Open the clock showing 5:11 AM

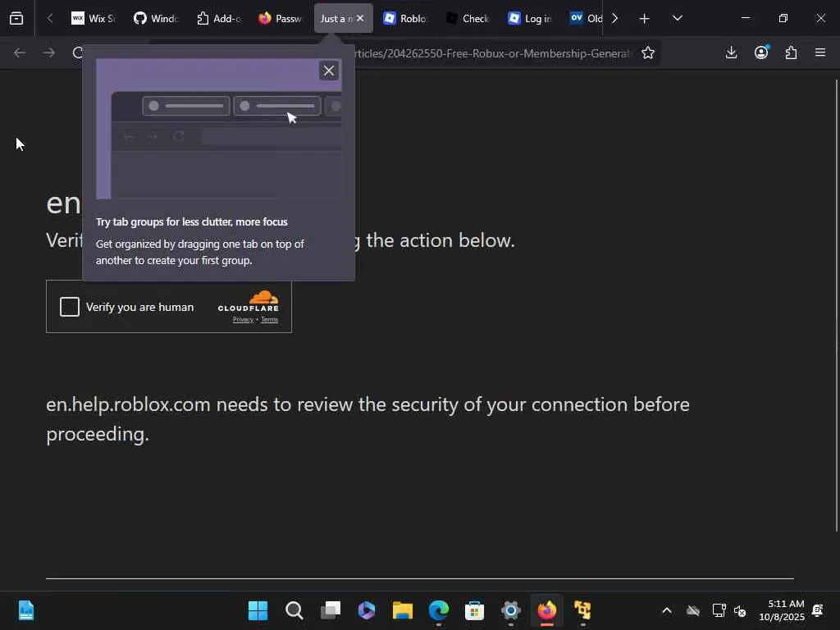tap(782, 610)
